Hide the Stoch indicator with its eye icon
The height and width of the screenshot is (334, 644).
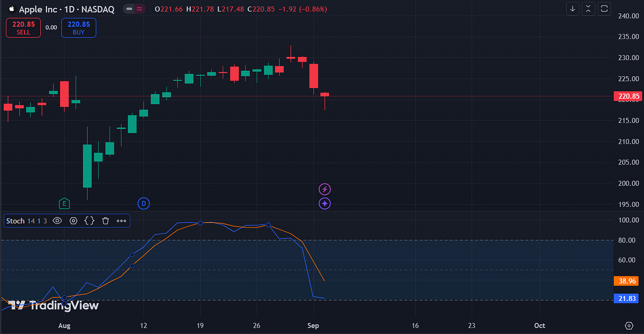[57, 221]
